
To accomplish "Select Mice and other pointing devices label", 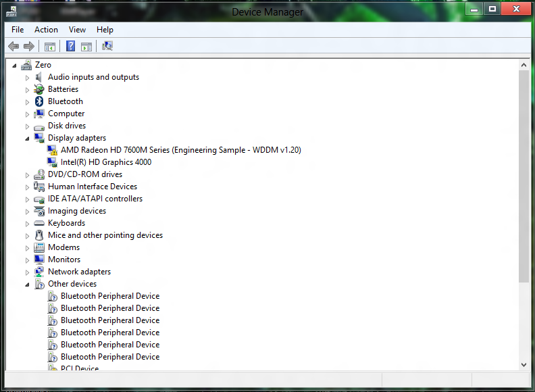I will tap(105, 235).
